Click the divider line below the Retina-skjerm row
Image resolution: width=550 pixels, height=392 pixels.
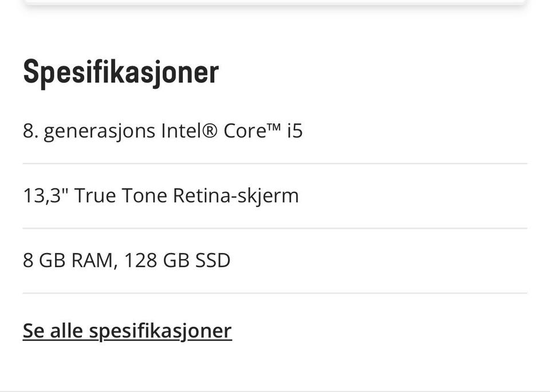click(275, 228)
